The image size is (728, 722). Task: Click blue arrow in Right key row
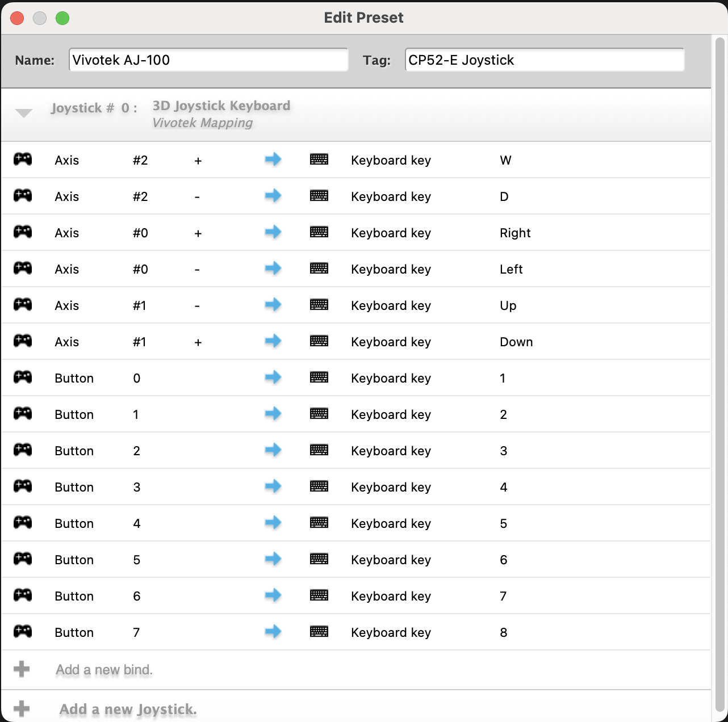pos(273,232)
